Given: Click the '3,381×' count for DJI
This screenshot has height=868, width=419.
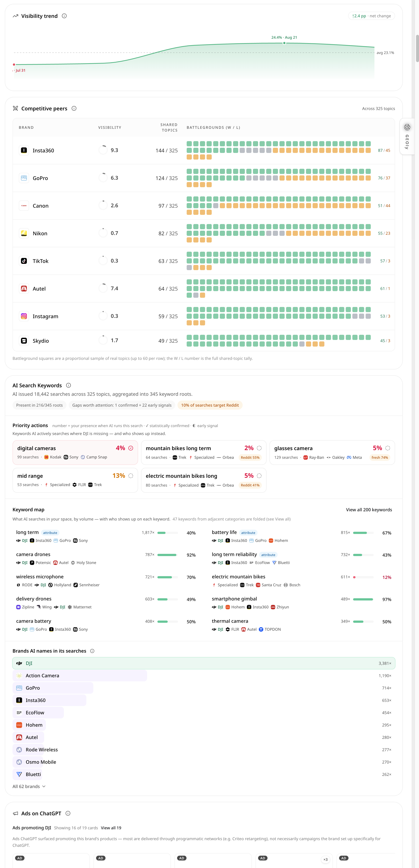Looking at the screenshot, I should point(385,663).
